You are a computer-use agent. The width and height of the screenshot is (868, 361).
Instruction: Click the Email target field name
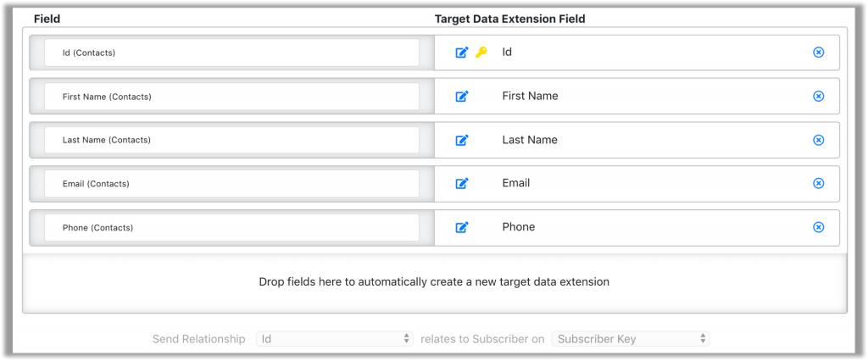click(x=516, y=183)
